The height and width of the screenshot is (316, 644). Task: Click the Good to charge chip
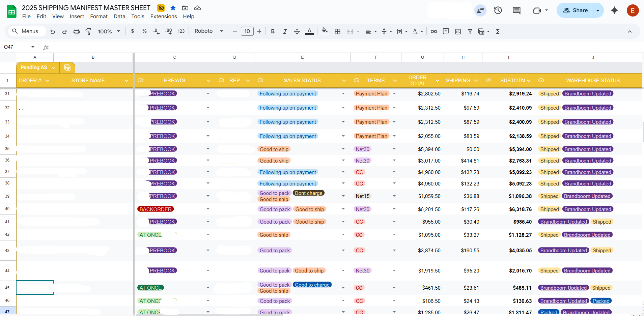[x=312, y=285]
